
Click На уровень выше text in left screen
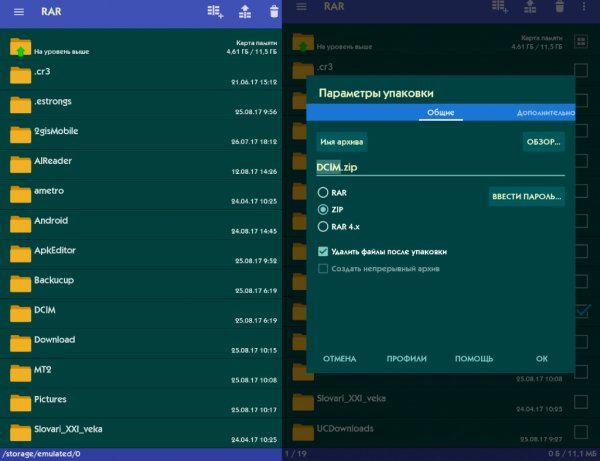61,52
